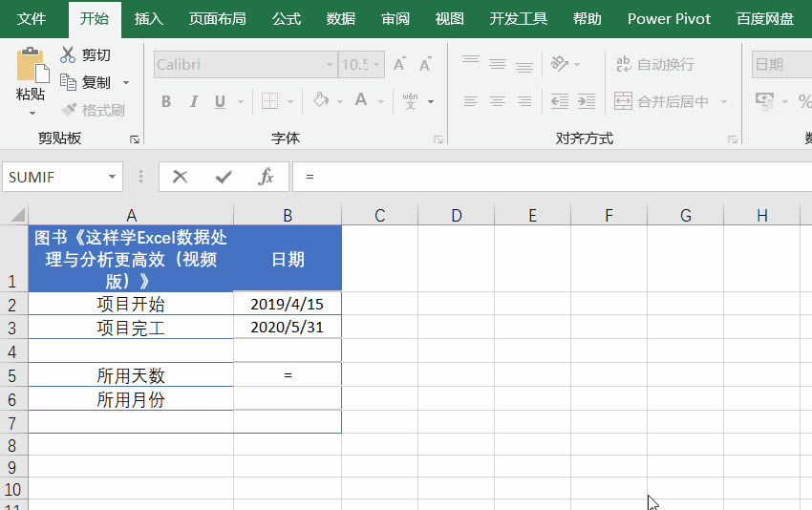
Task: Expand the Calibri font name dropdown
Action: click(x=330, y=65)
